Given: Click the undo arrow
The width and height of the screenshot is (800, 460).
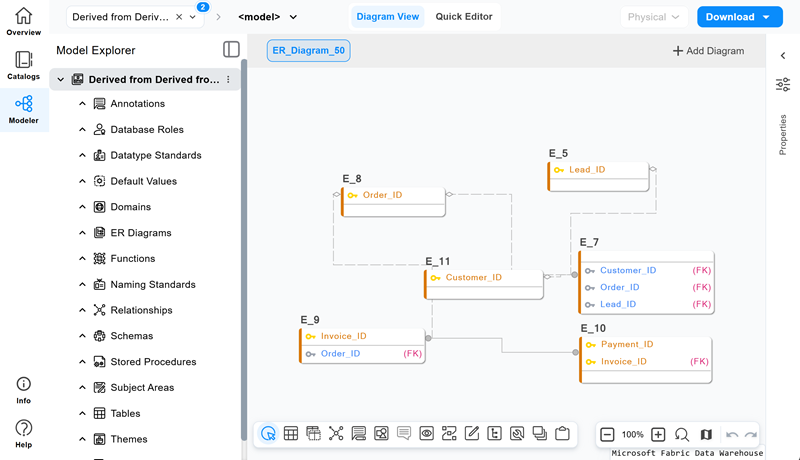Looking at the screenshot, I should [732, 435].
